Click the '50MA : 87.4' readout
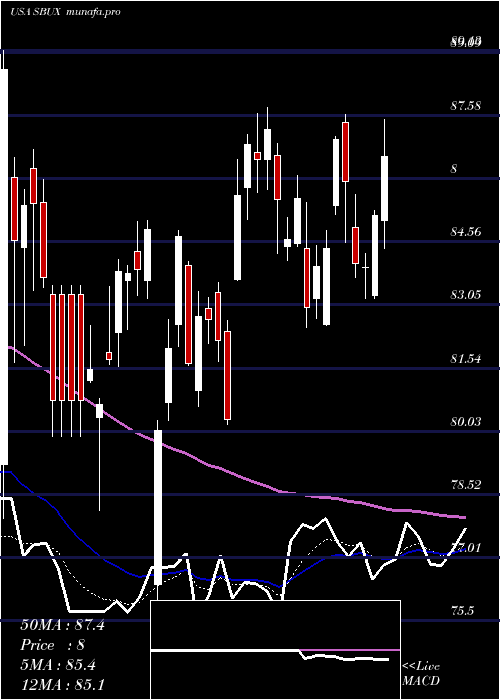Viewport: 500px width, 700px height. tap(62, 625)
